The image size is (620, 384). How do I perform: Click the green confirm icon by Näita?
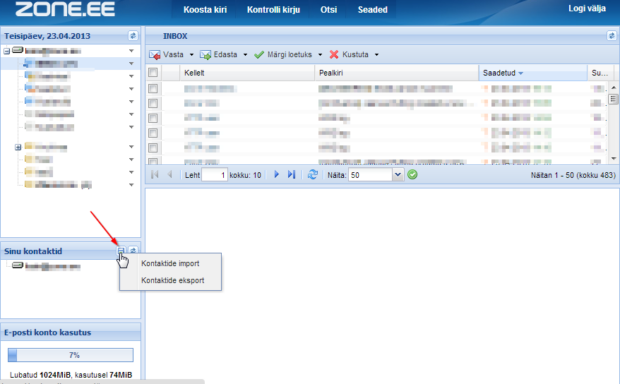(412, 174)
